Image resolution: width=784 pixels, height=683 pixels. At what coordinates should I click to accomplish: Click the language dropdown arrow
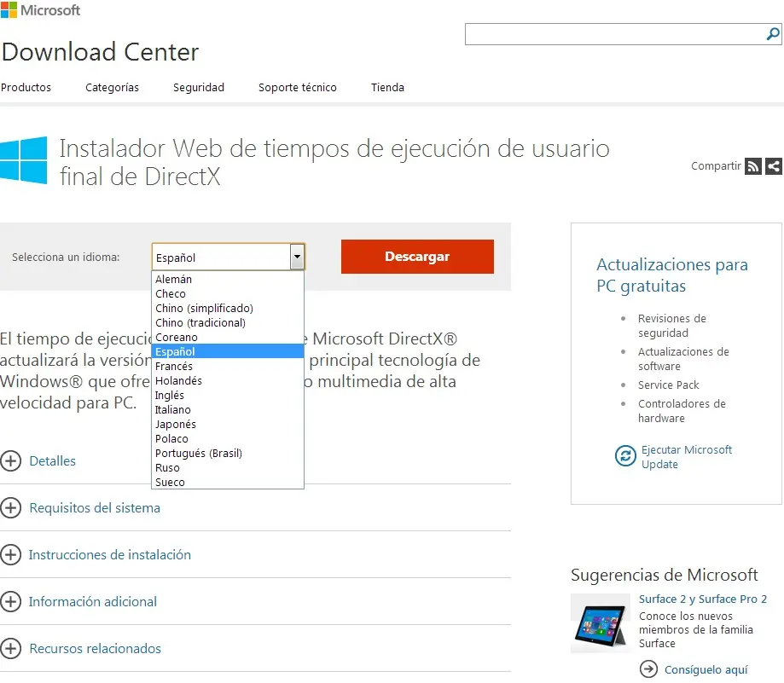[x=297, y=257]
